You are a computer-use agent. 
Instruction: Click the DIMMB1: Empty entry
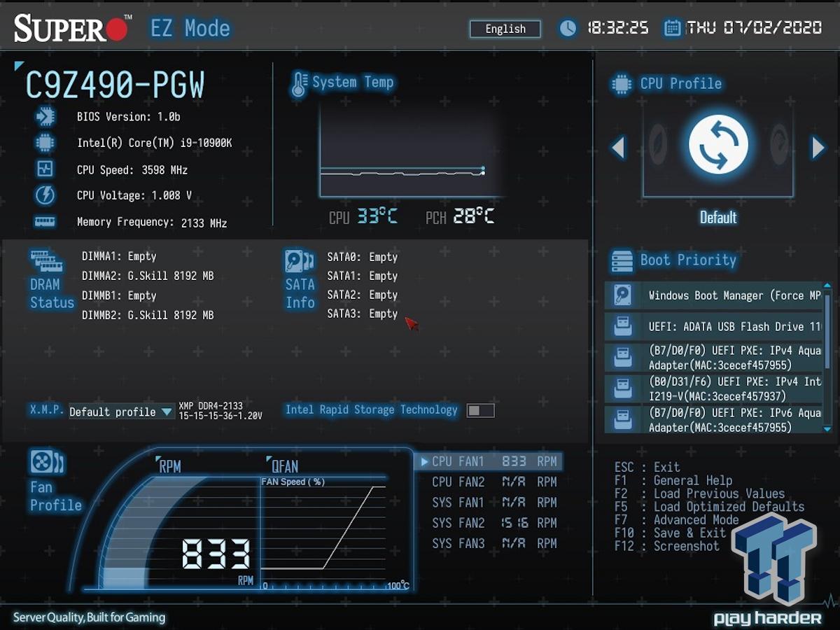point(119,295)
